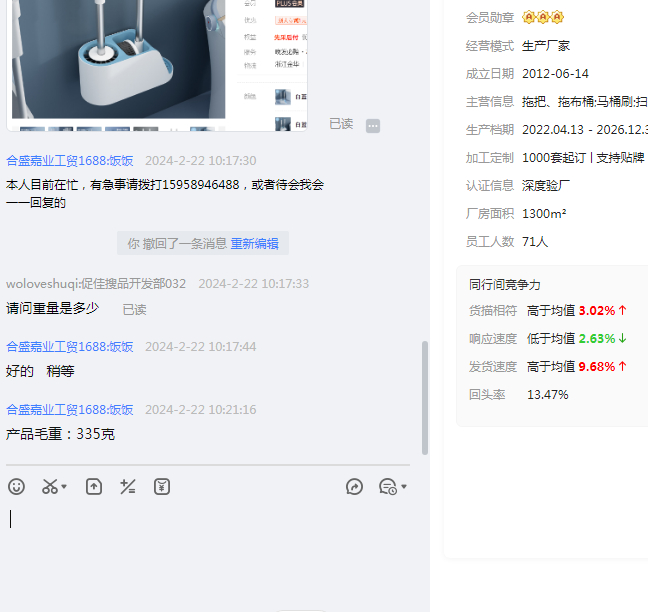The height and width of the screenshot is (612, 648).
Task: Click the member medal badges
Action: (543, 17)
